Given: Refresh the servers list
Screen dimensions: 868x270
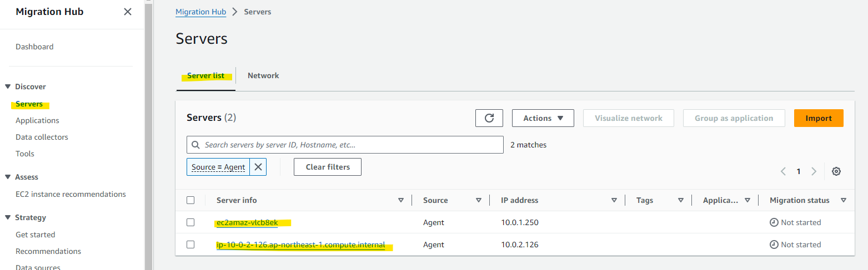Looking at the screenshot, I should [489, 118].
